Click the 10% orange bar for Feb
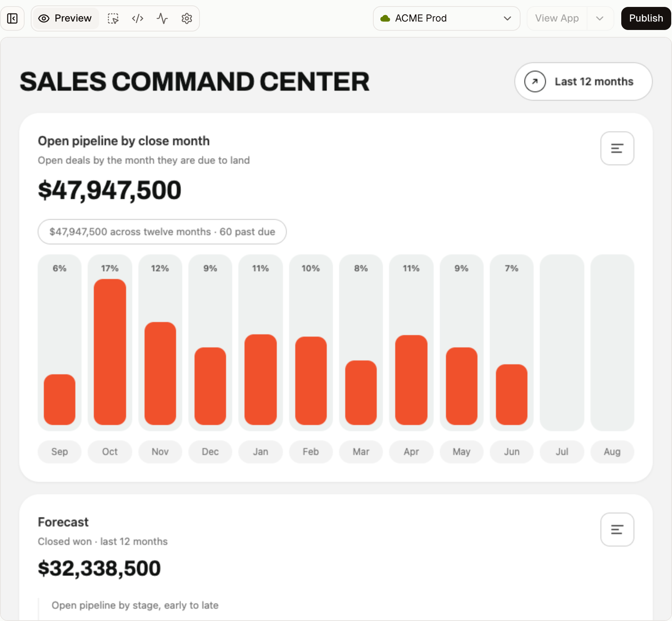 (x=311, y=380)
